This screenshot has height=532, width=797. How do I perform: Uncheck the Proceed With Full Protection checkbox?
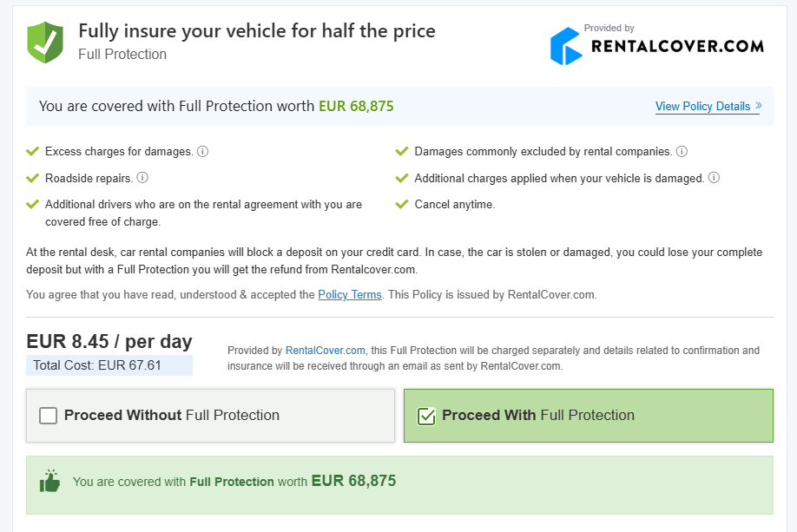tap(426, 416)
